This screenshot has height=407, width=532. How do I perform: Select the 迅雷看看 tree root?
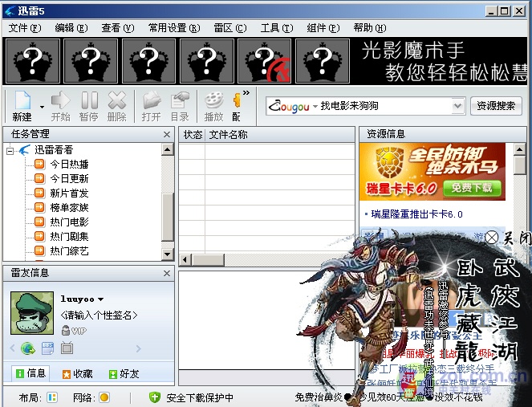[x=54, y=149]
